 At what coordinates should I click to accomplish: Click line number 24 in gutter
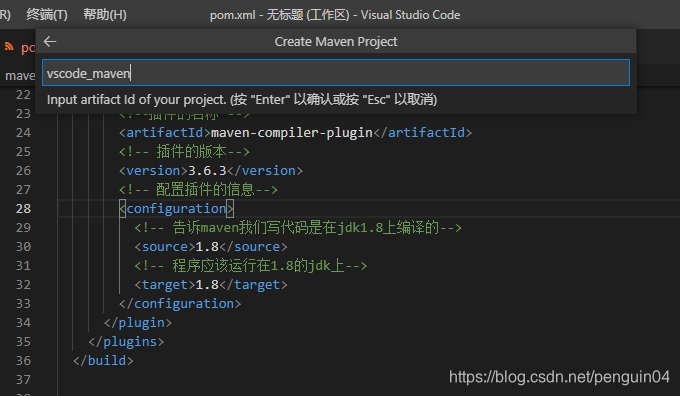(23, 132)
